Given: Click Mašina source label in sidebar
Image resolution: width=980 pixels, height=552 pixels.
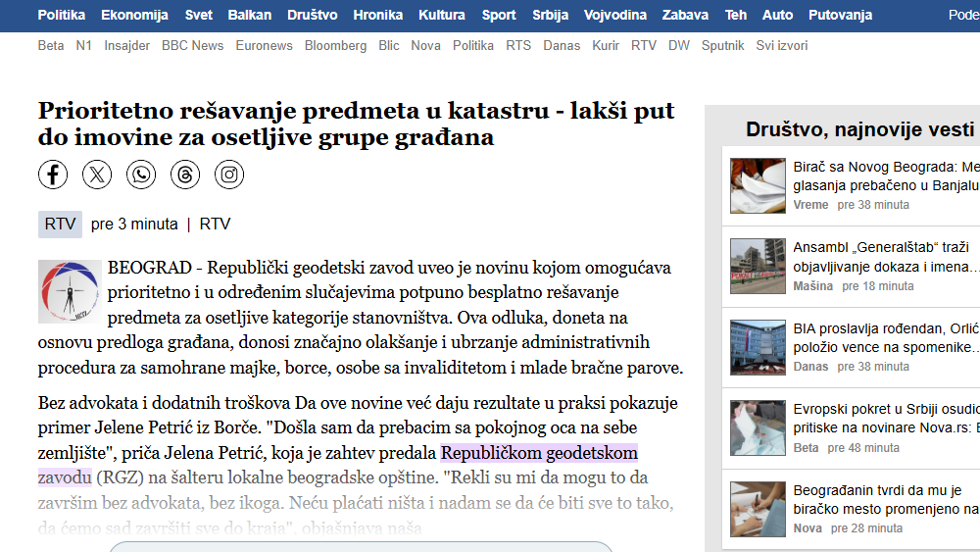Looking at the screenshot, I should coord(813,285).
